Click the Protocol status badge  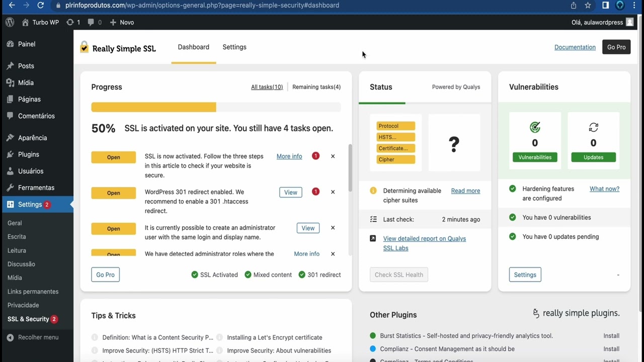tap(396, 126)
